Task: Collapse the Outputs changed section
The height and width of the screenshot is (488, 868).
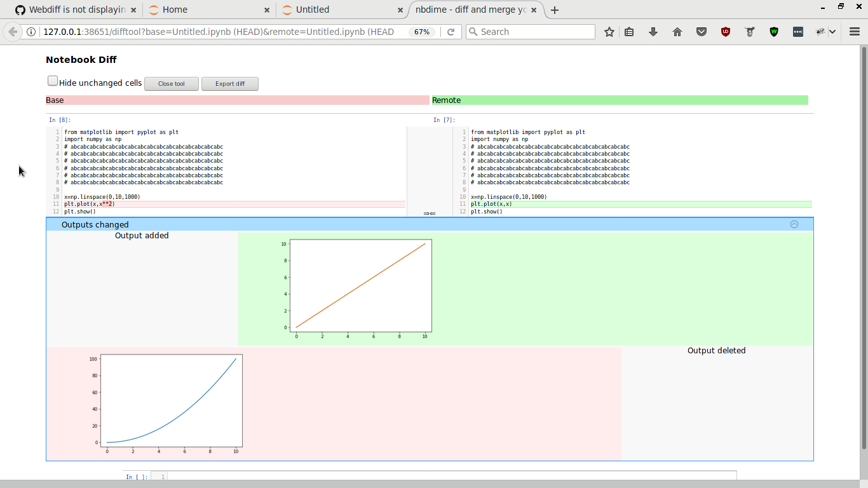Action: (x=793, y=224)
